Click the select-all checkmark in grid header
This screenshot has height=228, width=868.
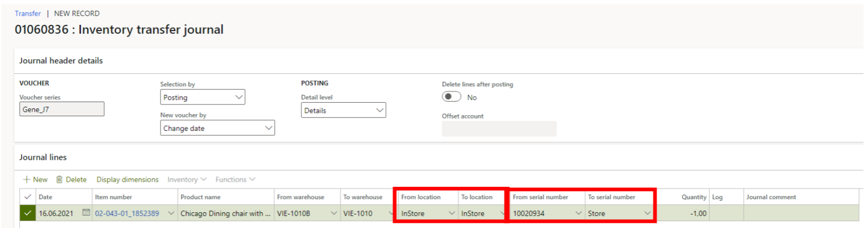tap(28, 197)
